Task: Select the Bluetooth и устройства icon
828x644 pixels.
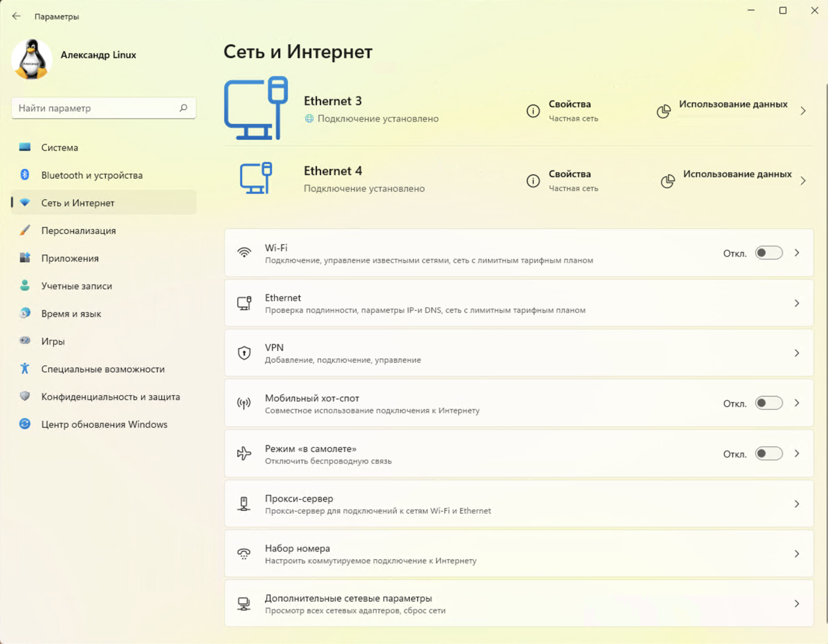Action: (25, 175)
